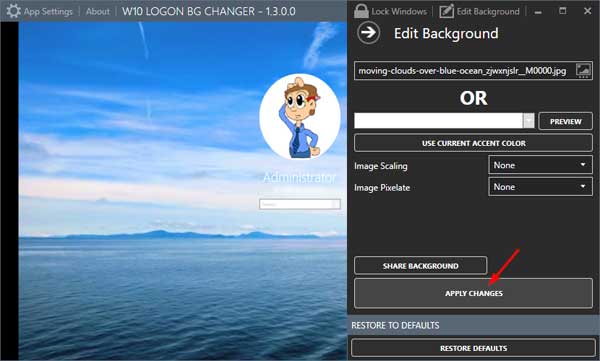600x361 pixels.
Task: Click the round back arrow icon
Action: pos(368,33)
